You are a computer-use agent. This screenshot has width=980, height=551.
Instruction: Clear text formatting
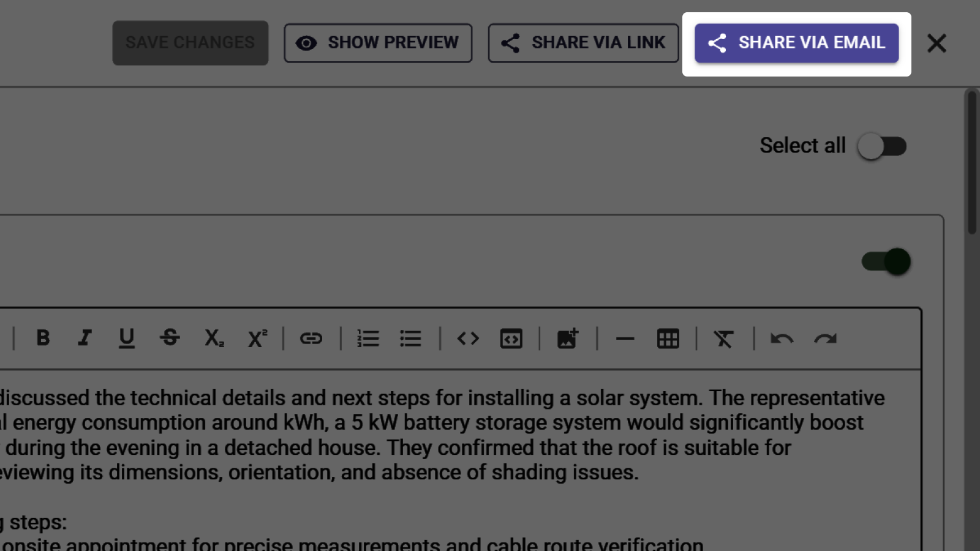tap(723, 338)
